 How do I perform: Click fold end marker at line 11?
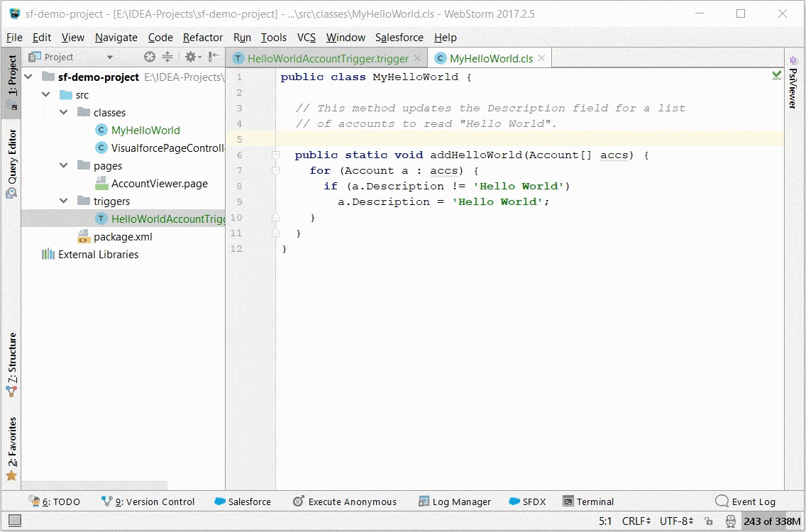(x=275, y=233)
